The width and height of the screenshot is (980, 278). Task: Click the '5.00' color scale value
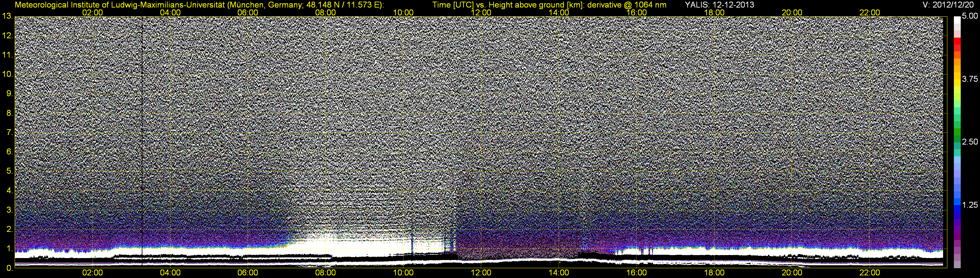pos(970,16)
